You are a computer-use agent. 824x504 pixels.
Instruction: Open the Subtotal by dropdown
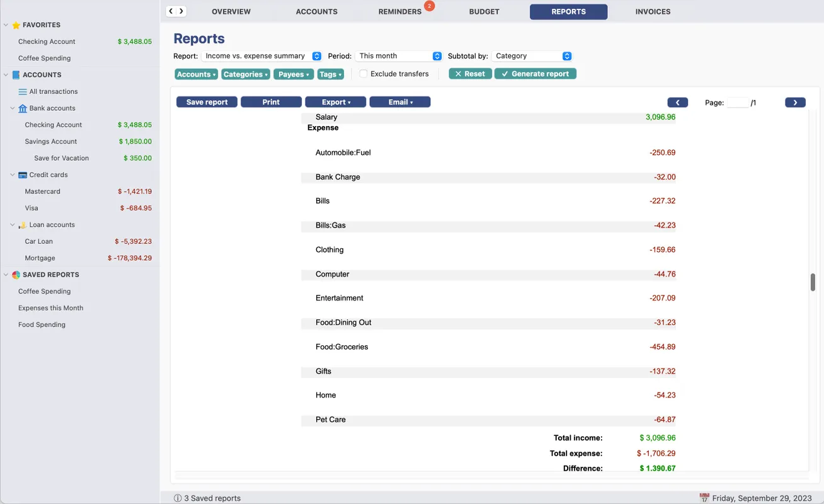coord(532,56)
